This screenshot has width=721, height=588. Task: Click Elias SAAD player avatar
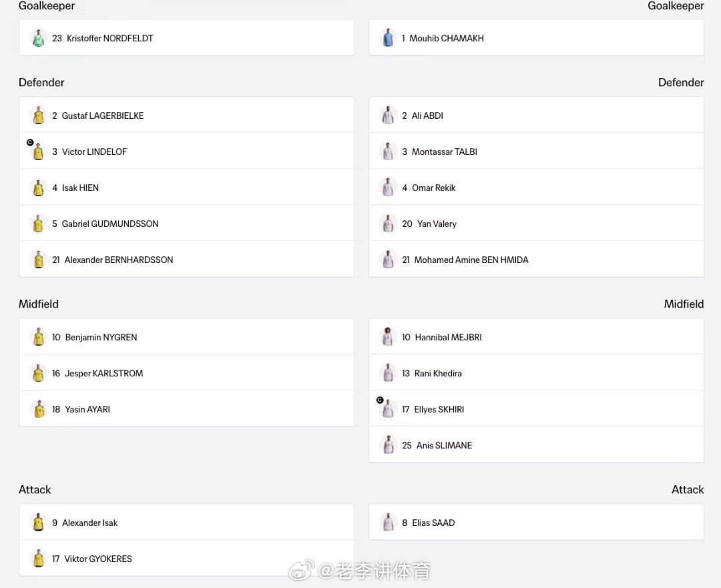388,523
